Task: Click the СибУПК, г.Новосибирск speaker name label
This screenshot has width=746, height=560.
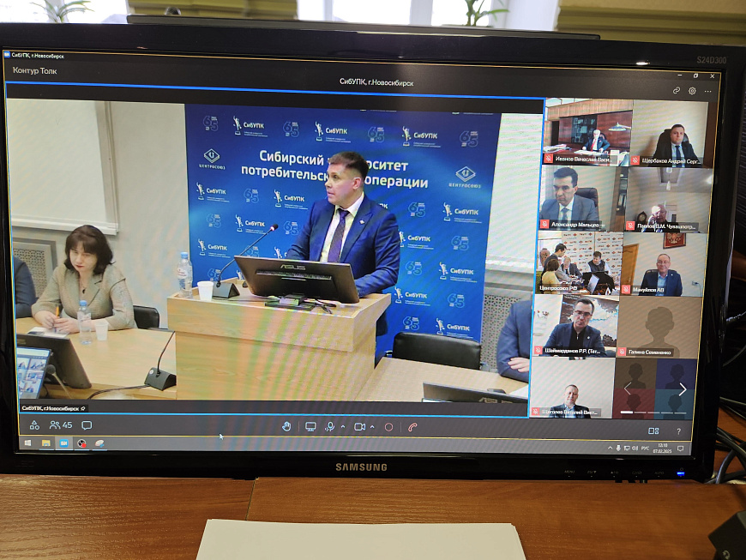Action: pyautogui.click(x=54, y=408)
